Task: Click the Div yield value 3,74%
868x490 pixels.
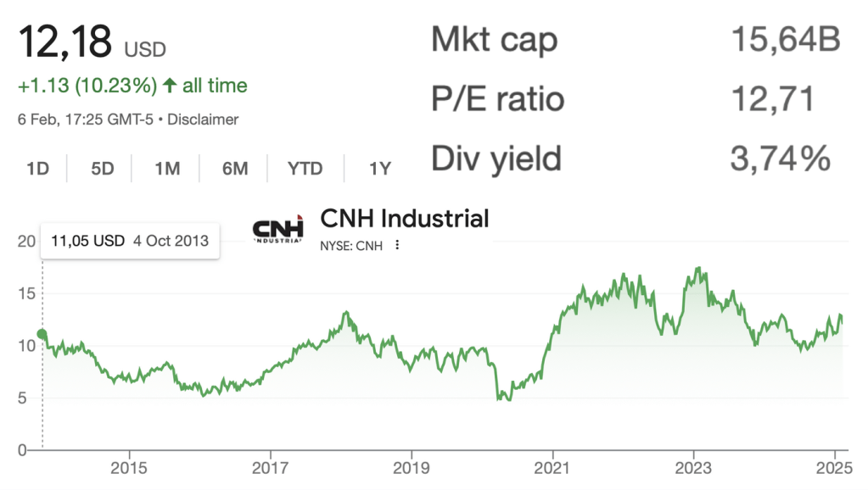Action: (781, 158)
